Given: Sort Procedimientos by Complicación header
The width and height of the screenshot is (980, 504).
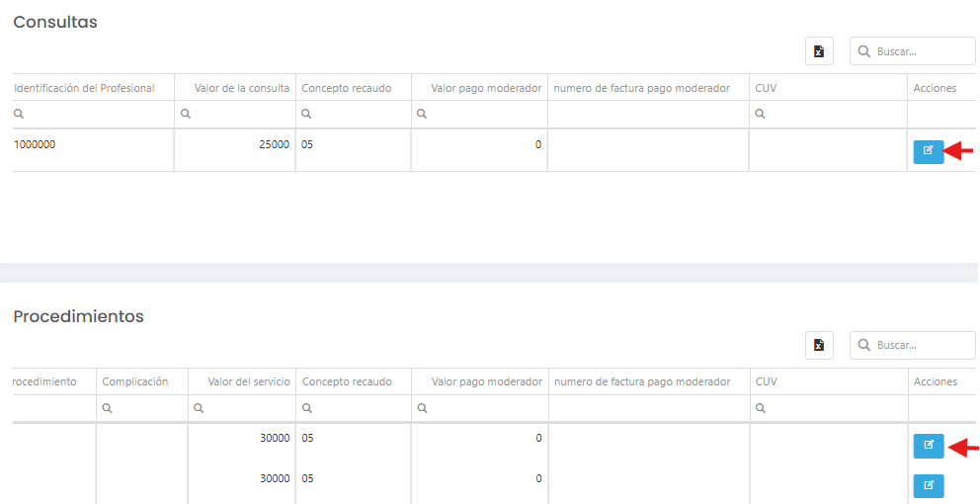Looking at the screenshot, I should (x=135, y=381).
